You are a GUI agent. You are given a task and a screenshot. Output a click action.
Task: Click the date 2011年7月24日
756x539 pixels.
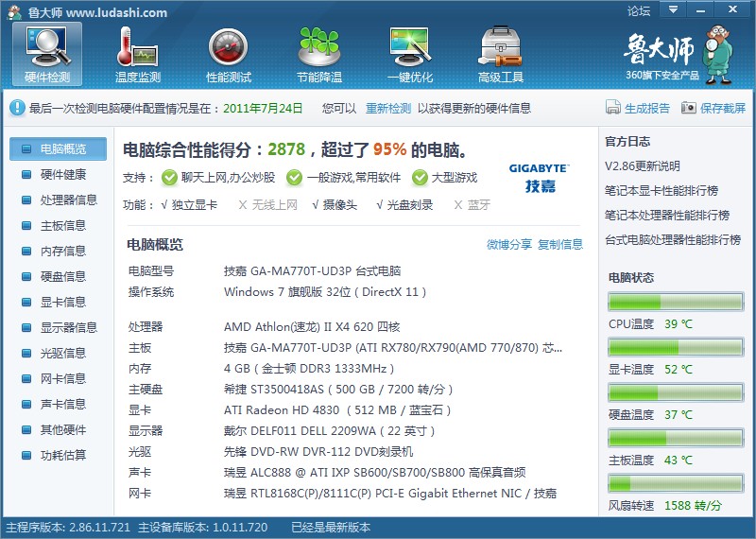click(x=263, y=108)
